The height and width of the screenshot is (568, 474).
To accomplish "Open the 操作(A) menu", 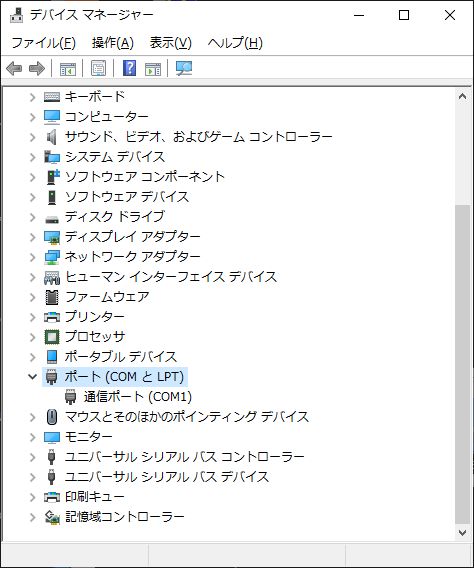I will 113,43.
